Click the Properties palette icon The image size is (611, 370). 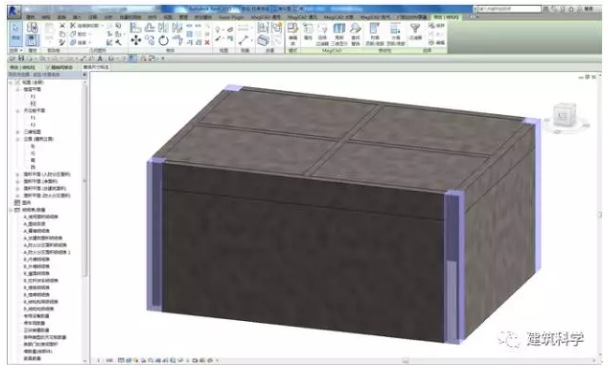pos(32,40)
